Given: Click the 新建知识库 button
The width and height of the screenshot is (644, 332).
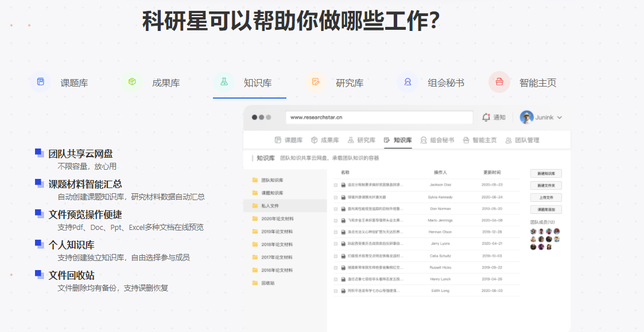Looking at the screenshot, I should coord(546,174).
